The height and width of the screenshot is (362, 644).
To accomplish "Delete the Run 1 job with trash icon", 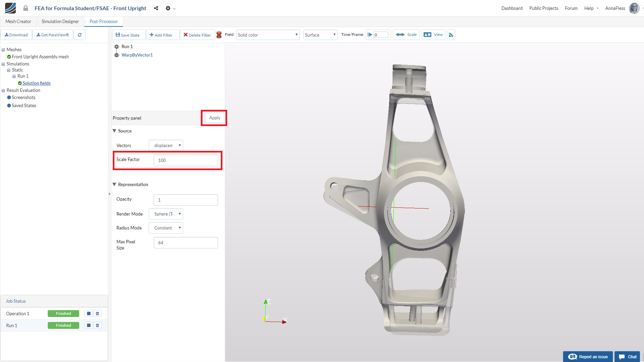I will [x=98, y=325].
